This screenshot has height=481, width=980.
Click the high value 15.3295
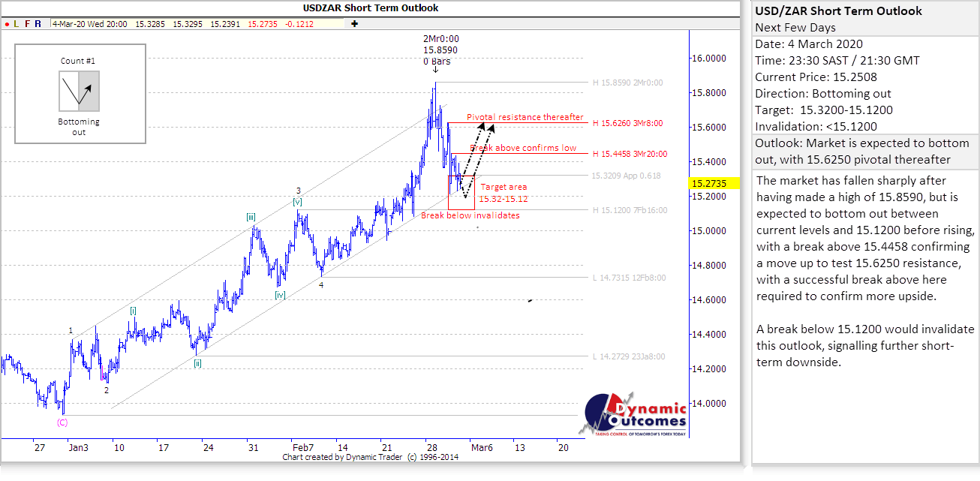click(188, 24)
